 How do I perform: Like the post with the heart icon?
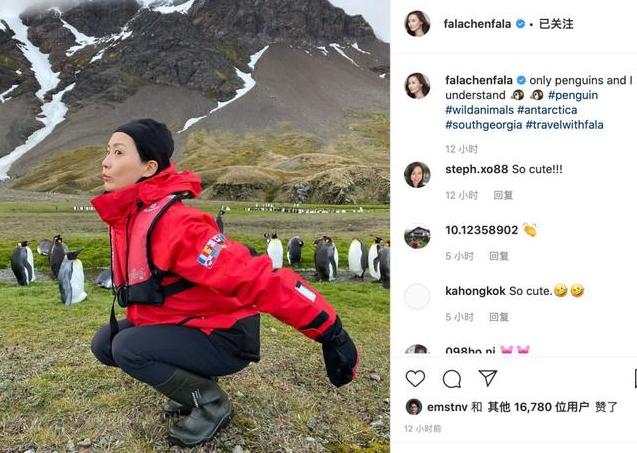coord(415,379)
